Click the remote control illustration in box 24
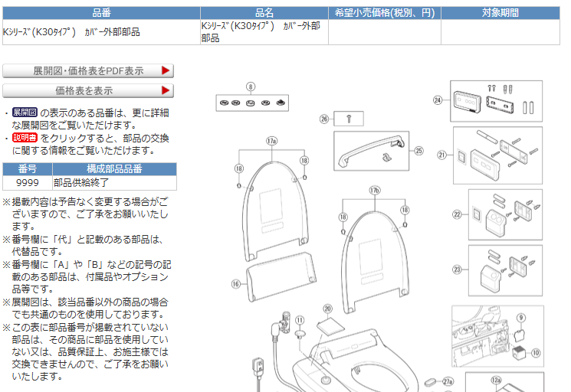This screenshot has height=392, width=571. click(467, 100)
